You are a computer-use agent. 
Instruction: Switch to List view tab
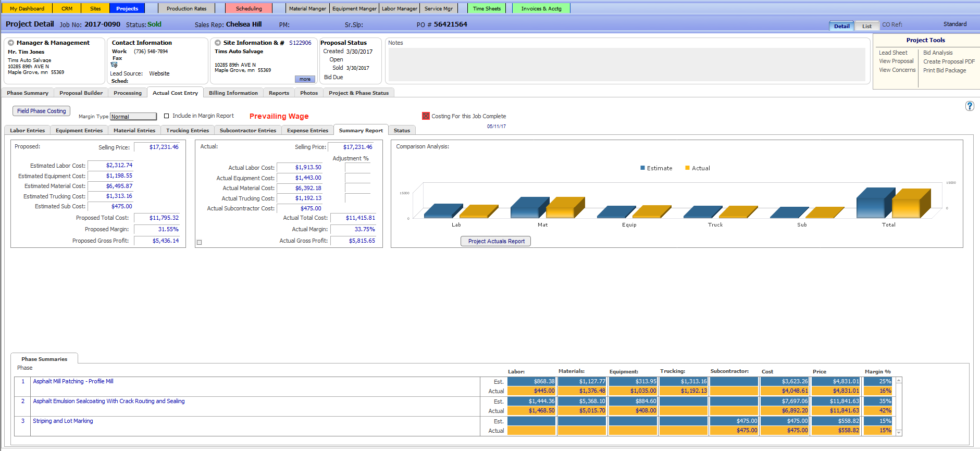click(867, 26)
